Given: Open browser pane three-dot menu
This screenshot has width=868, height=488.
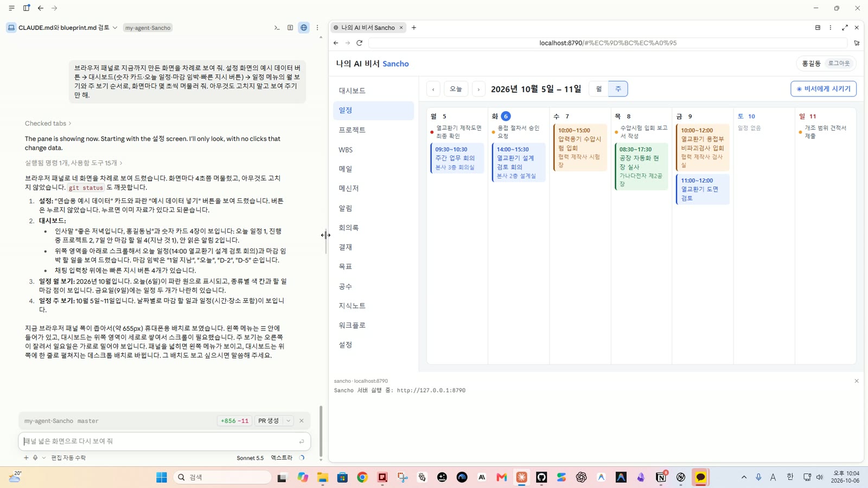Looking at the screenshot, I should point(831,28).
